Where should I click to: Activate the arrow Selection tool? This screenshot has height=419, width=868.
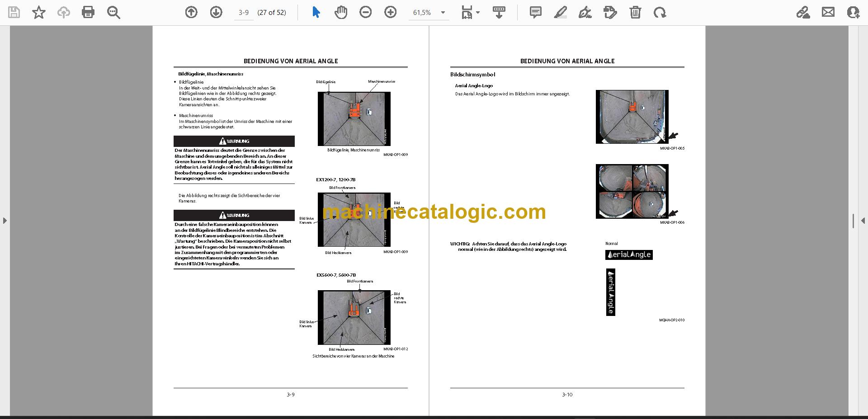(316, 12)
